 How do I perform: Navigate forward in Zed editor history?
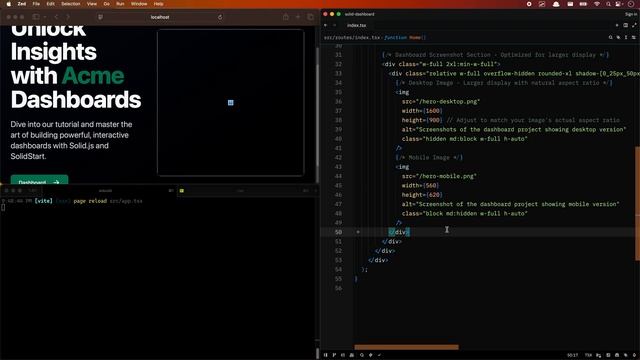point(334,25)
